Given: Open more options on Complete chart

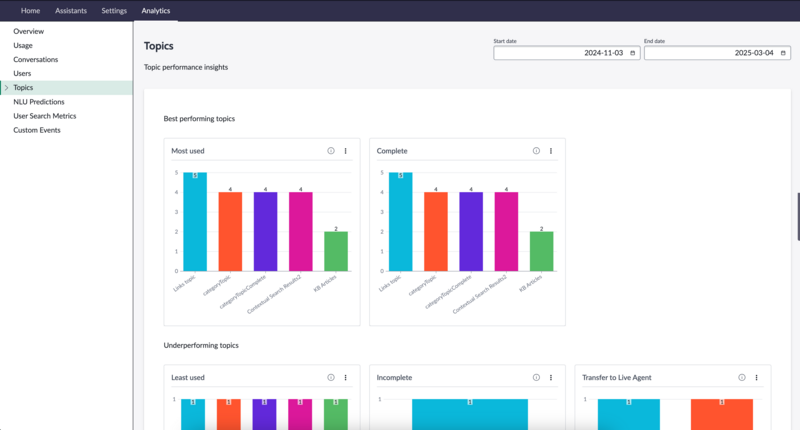Looking at the screenshot, I should pyautogui.click(x=551, y=151).
